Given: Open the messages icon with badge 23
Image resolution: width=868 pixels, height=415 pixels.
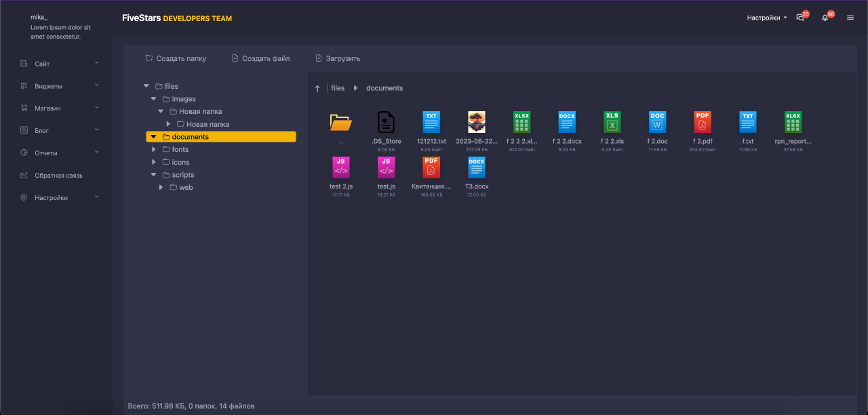Looking at the screenshot, I should [x=800, y=18].
